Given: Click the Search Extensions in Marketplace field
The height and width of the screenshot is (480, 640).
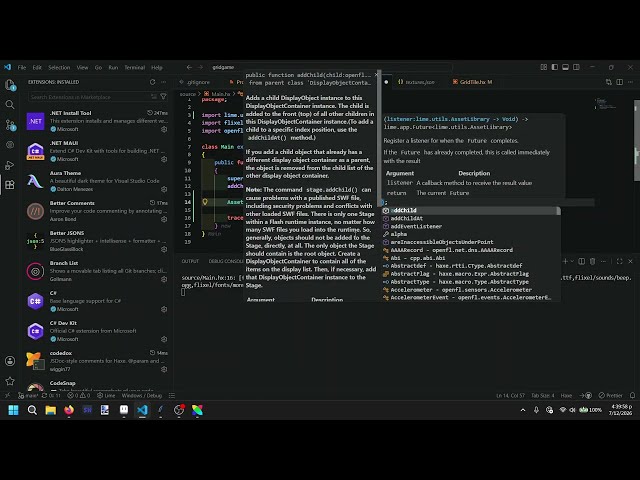Looking at the screenshot, I should [x=90, y=97].
